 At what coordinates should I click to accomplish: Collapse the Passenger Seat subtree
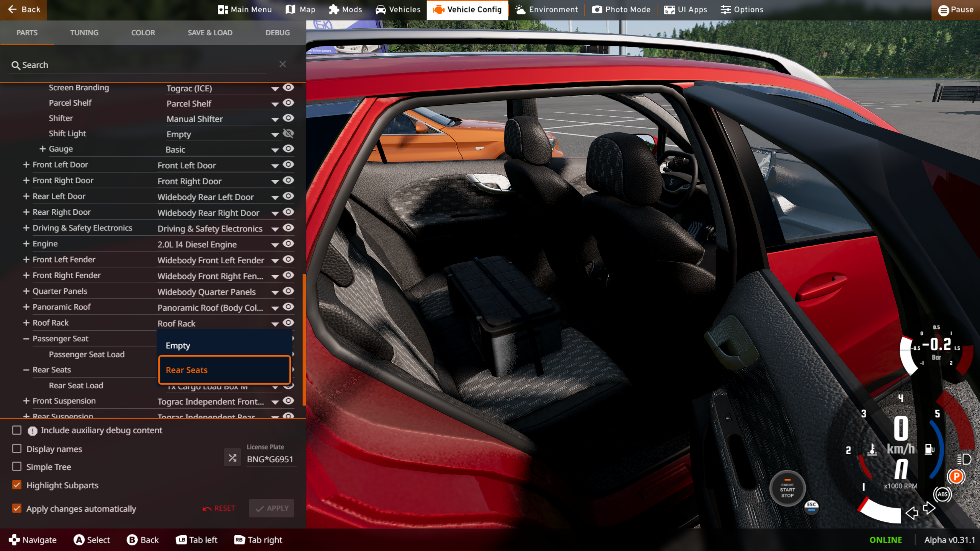coord(26,339)
